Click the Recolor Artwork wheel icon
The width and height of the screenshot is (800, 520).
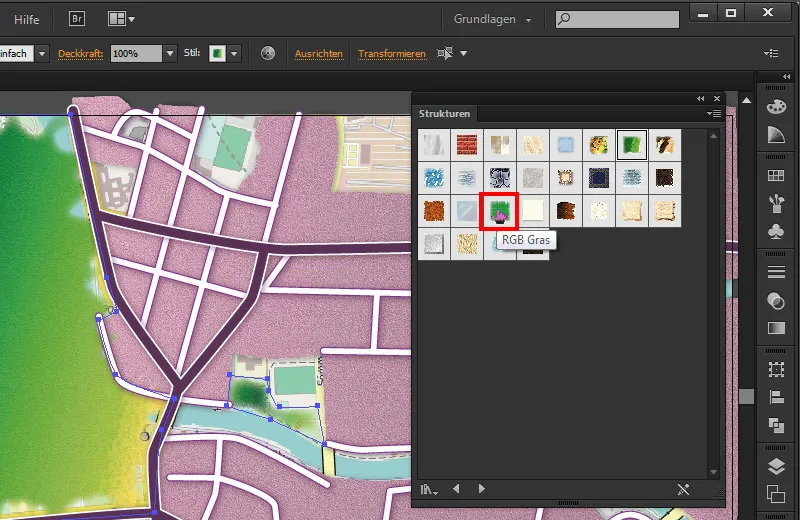pyautogui.click(x=268, y=53)
